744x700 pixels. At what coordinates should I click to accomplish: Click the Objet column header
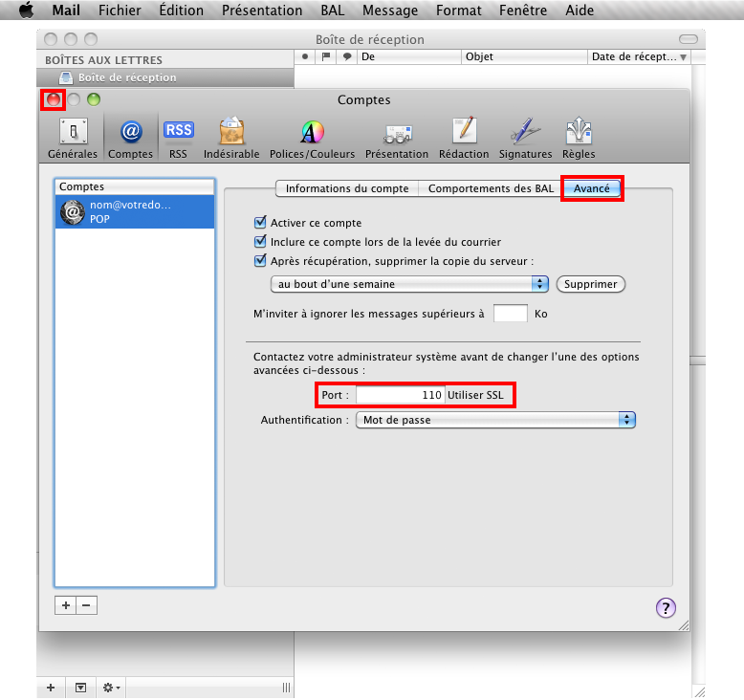click(524, 56)
